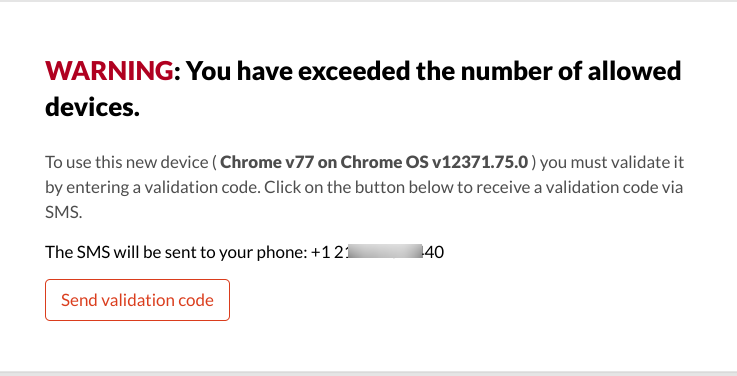Image resolution: width=737 pixels, height=376 pixels.
Task: Click "receive a validation code via" text
Action: point(571,187)
